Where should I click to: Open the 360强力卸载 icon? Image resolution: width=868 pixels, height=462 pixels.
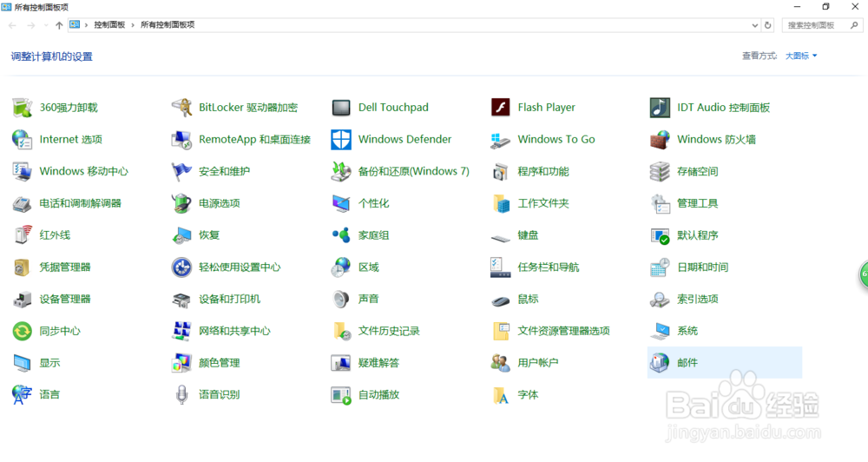click(x=23, y=108)
